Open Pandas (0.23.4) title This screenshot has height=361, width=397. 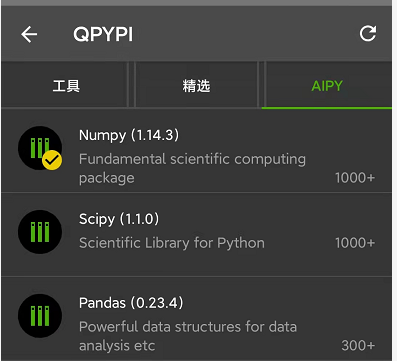click(x=131, y=303)
